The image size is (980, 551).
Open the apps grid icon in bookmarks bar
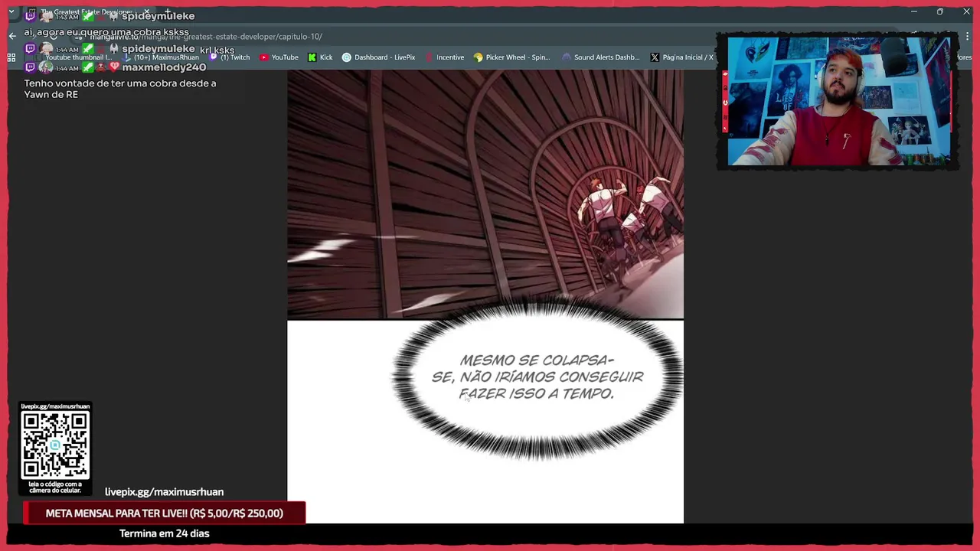tap(11, 57)
